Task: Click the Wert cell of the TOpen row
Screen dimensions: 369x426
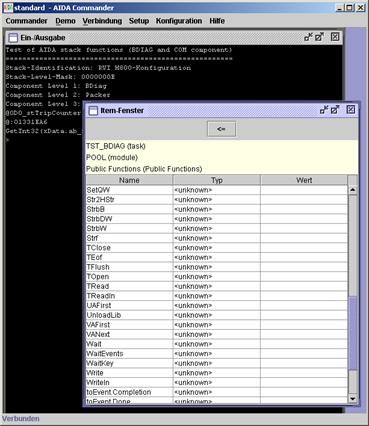Action: [304, 277]
